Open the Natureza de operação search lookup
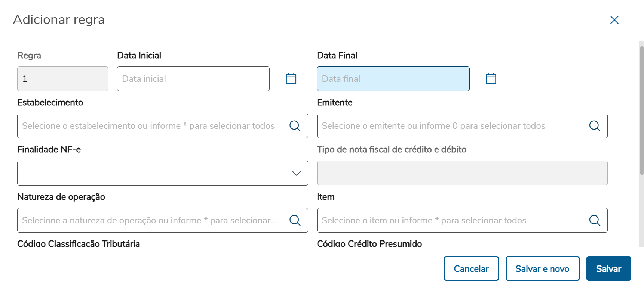 (295, 220)
